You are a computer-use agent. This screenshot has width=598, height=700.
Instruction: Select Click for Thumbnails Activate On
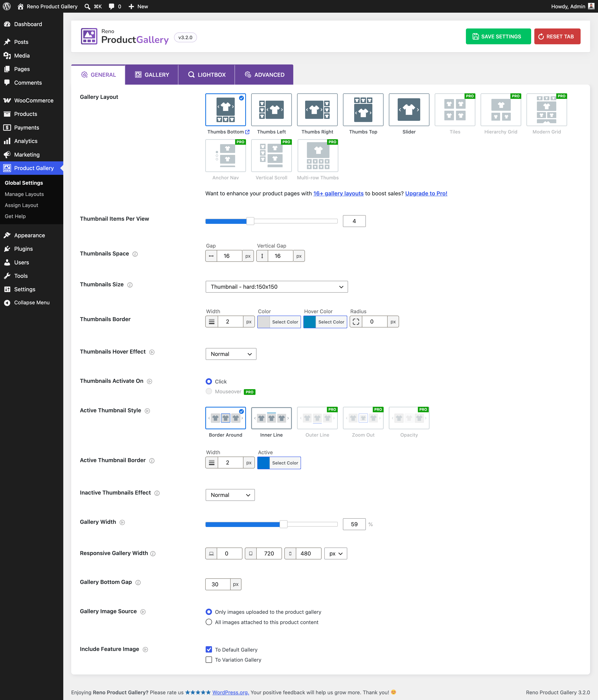209,381
